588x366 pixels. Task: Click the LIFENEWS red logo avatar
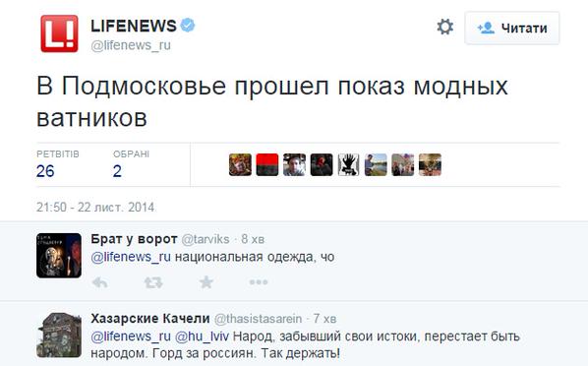click(59, 33)
